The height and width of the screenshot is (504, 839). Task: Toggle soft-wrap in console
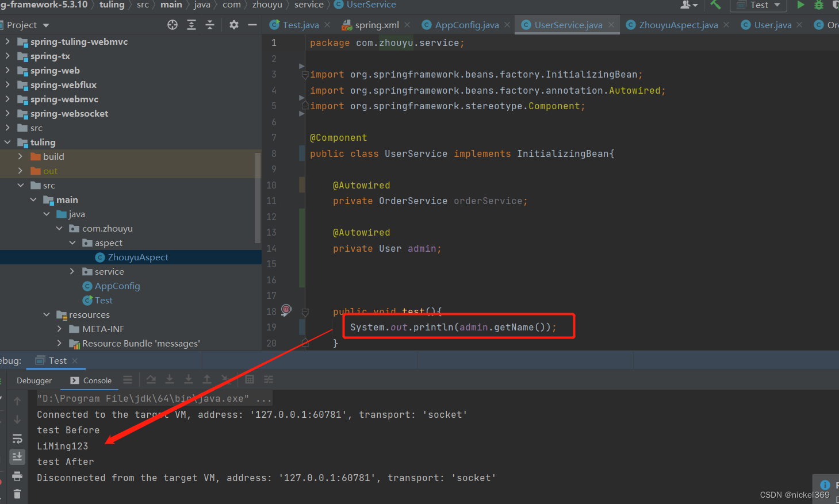pos(17,438)
